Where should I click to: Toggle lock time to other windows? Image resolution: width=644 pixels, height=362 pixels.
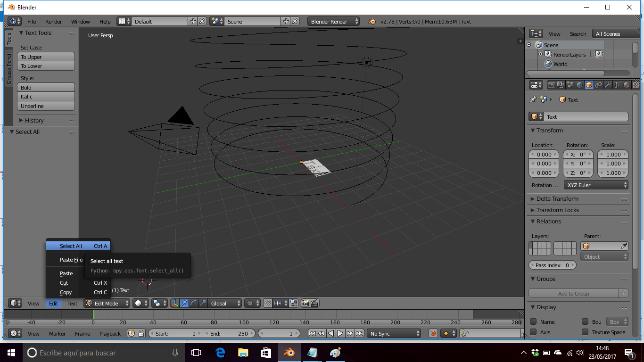(141, 333)
